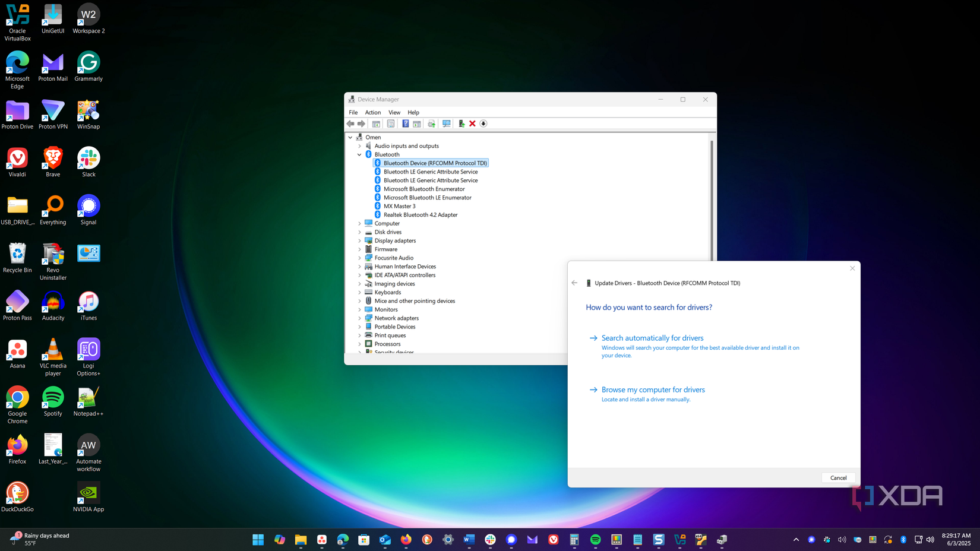Expand the Keyboards category
Screen dimensions: 980x551
click(x=359, y=293)
